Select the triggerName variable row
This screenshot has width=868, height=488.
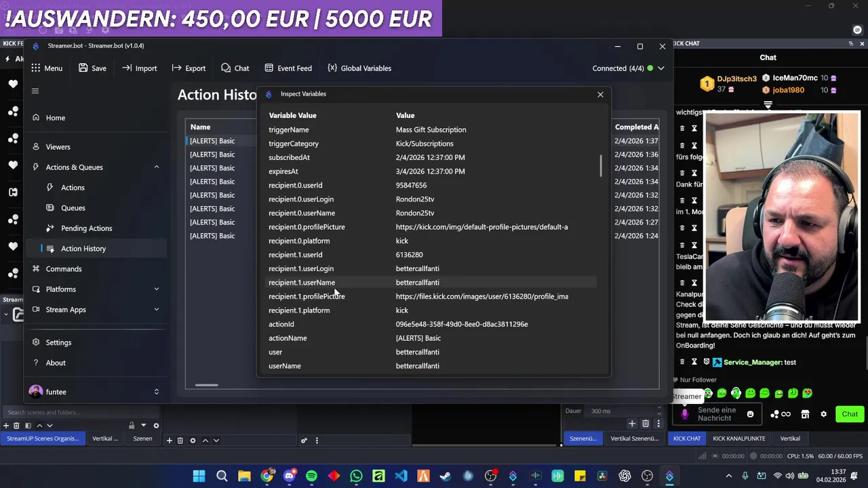click(x=432, y=129)
